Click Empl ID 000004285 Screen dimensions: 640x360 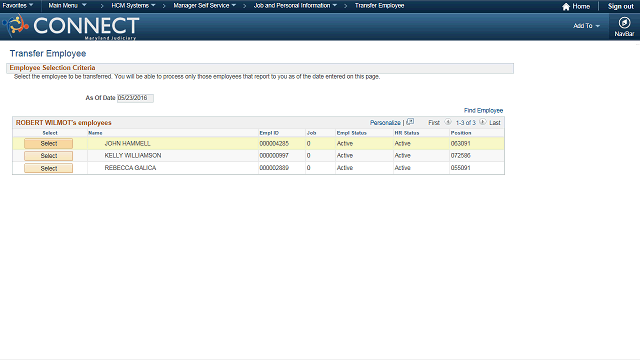coord(274,144)
